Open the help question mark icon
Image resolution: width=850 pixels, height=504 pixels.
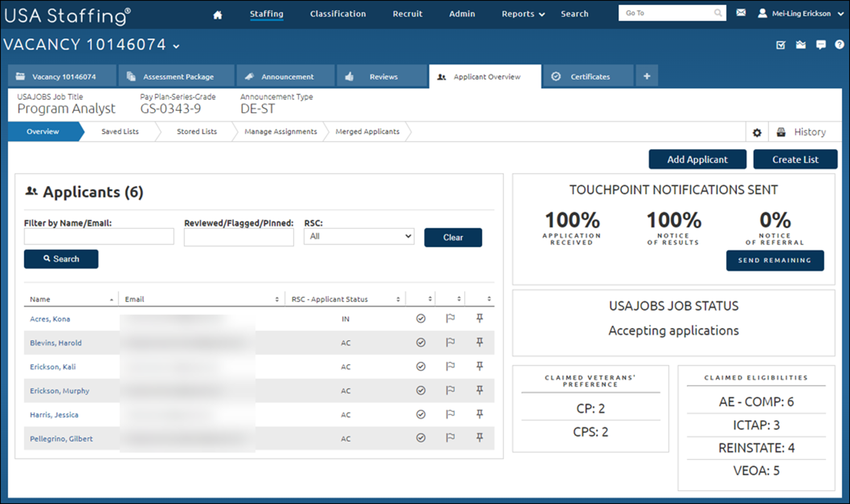tap(839, 44)
